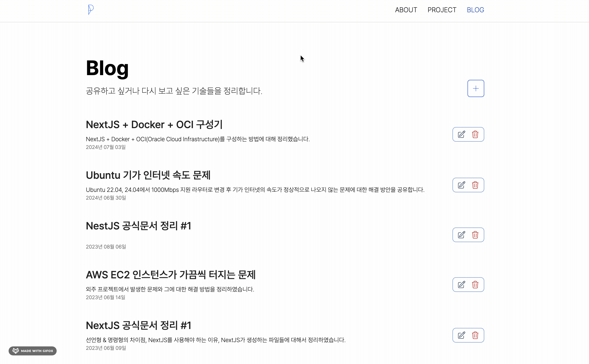
Task: Add a new blog post with plus button
Action: click(476, 88)
